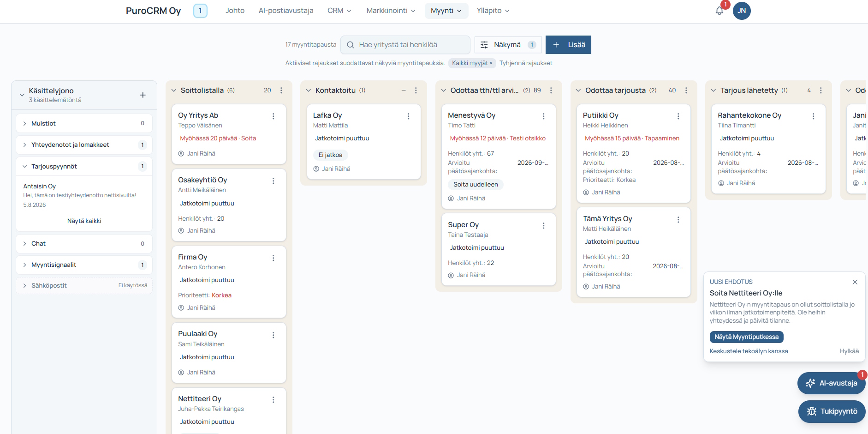Open the Näkymä view settings
868x434 pixels.
508,45
